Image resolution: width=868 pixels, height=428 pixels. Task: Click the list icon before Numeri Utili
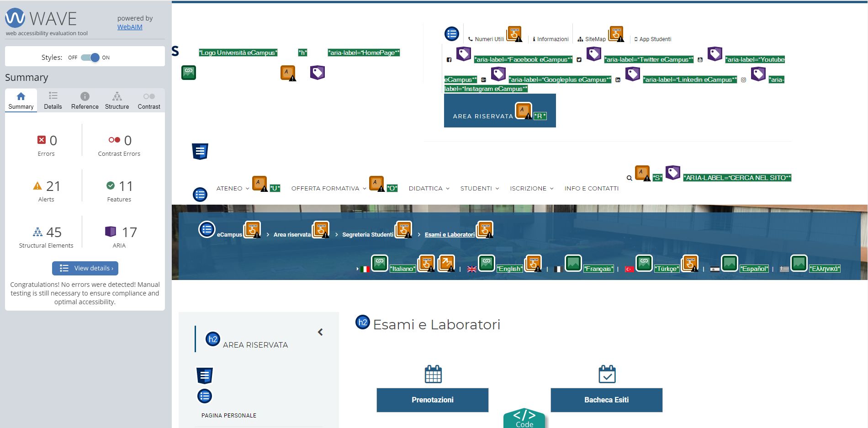(x=452, y=33)
